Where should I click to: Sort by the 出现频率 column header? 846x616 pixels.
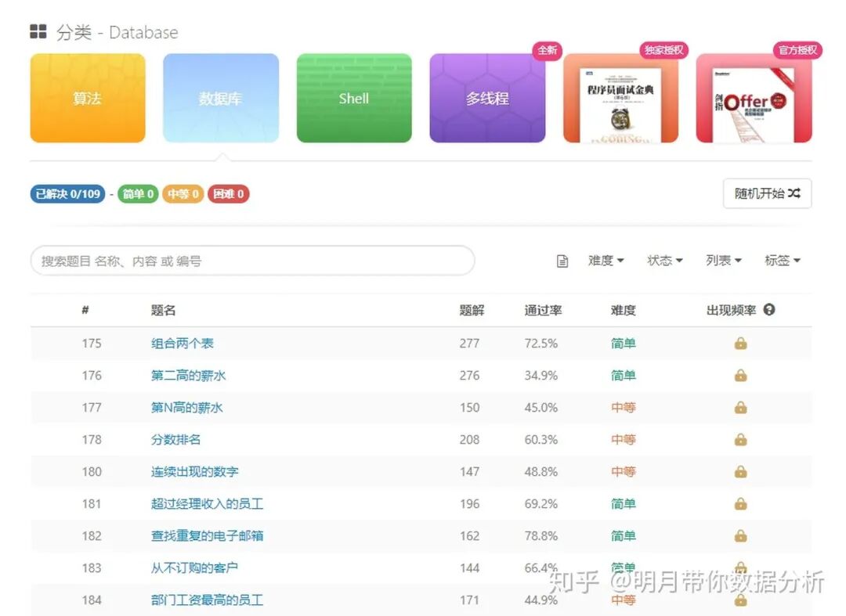(731, 311)
